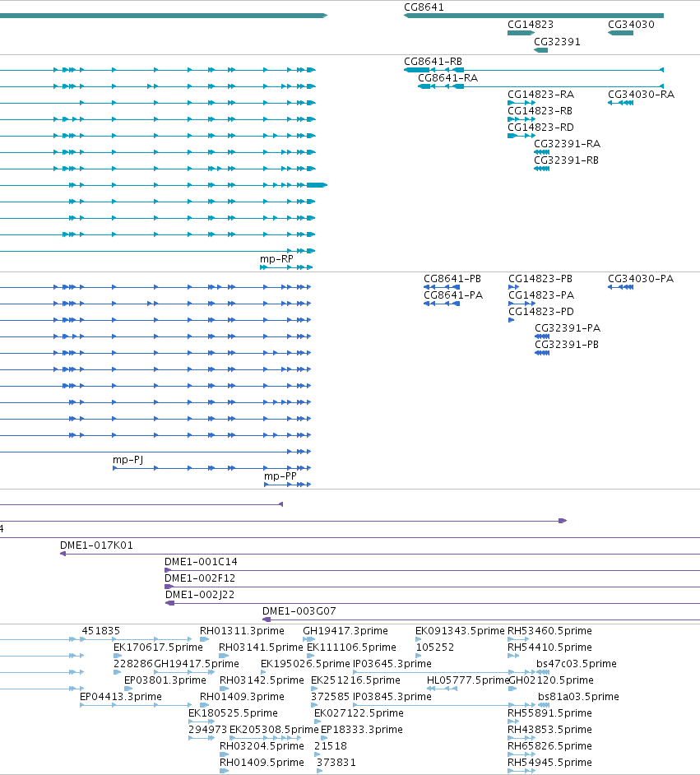Viewport: 700px width, 775px height.
Task: Select the mp-PP protein label
Action: [x=280, y=476]
